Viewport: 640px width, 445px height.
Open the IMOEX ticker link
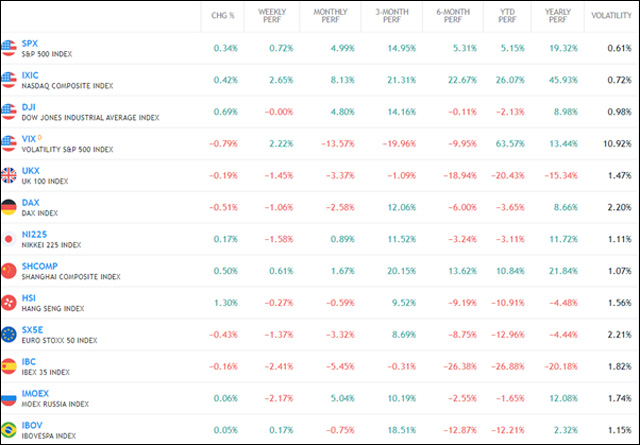34,393
